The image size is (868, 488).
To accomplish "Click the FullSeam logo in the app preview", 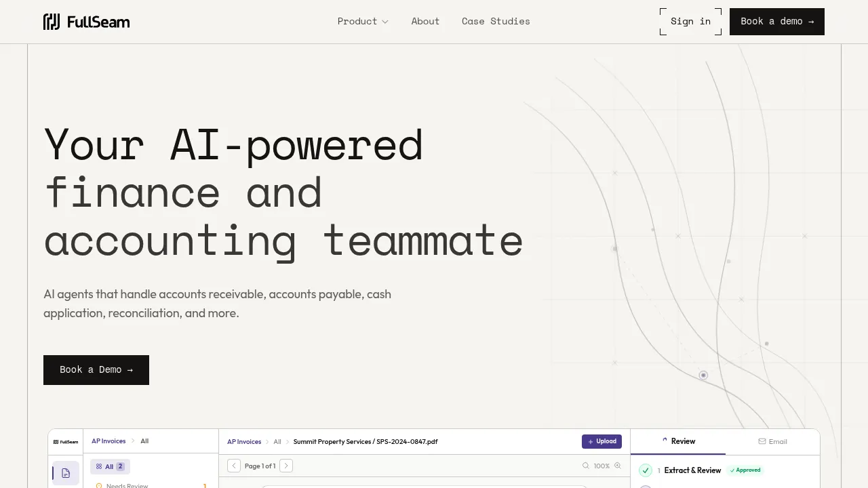I will click(x=66, y=442).
